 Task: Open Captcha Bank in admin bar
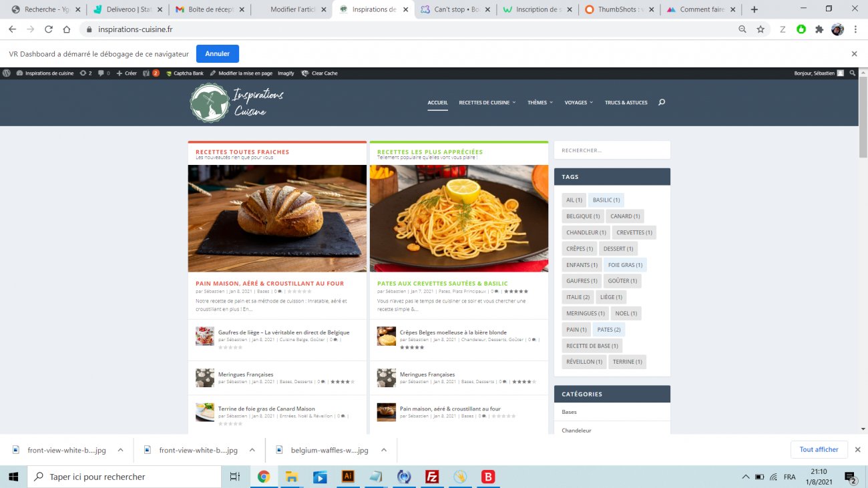tap(184, 73)
